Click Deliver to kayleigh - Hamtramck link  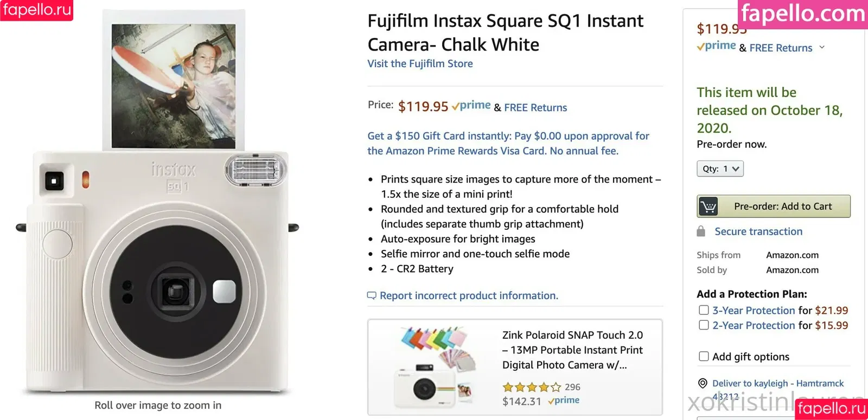[x=777, y=383]
